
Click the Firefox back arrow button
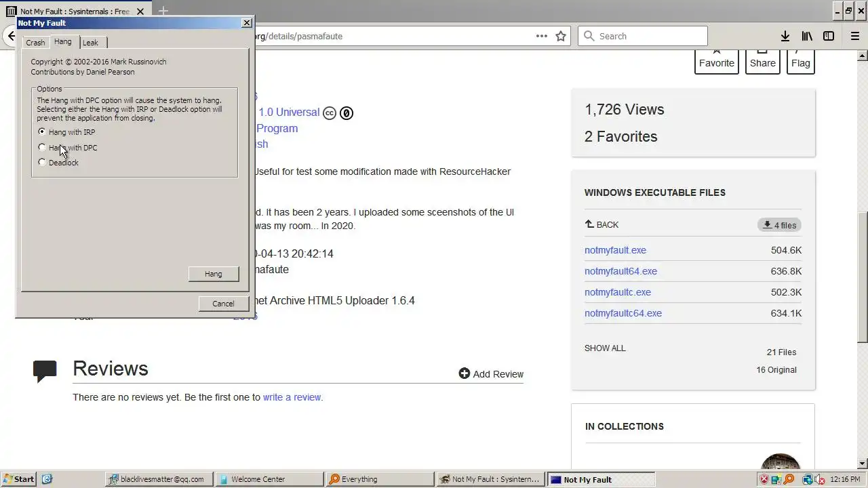coord(10,36)
